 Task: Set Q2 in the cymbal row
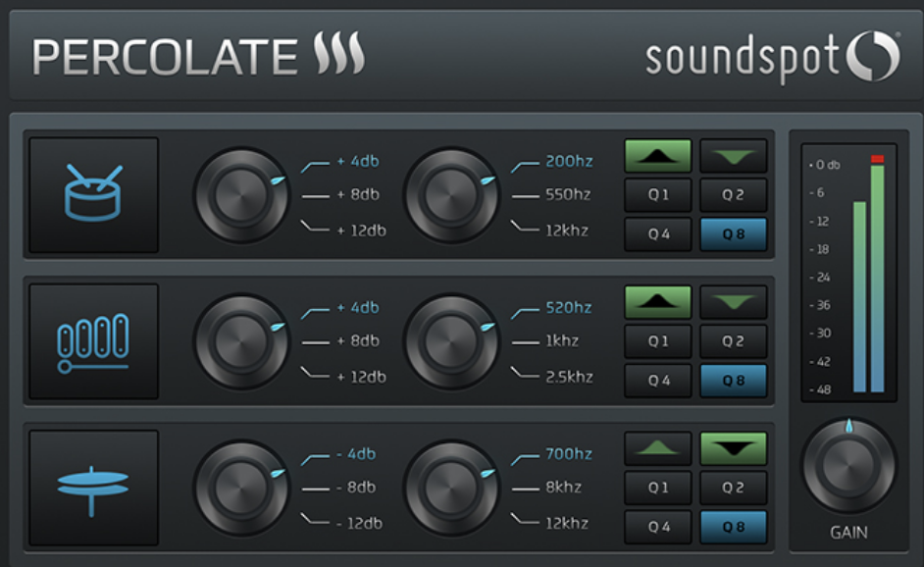pyautogui.click(x=733, y=488)
